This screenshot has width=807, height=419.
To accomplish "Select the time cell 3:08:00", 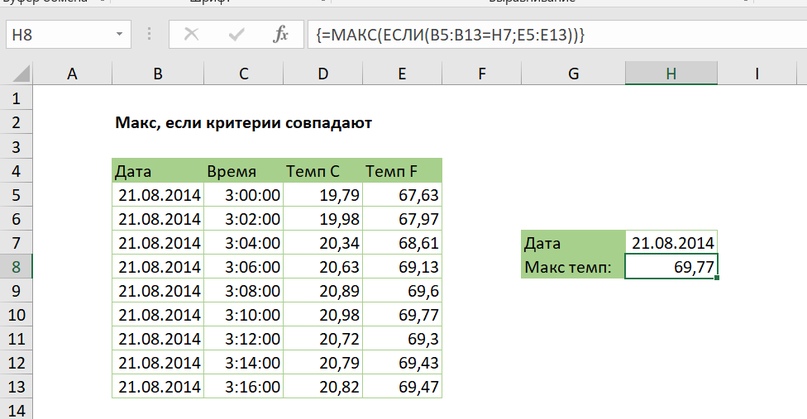I will pyautogui.click(x=243, y=291).
